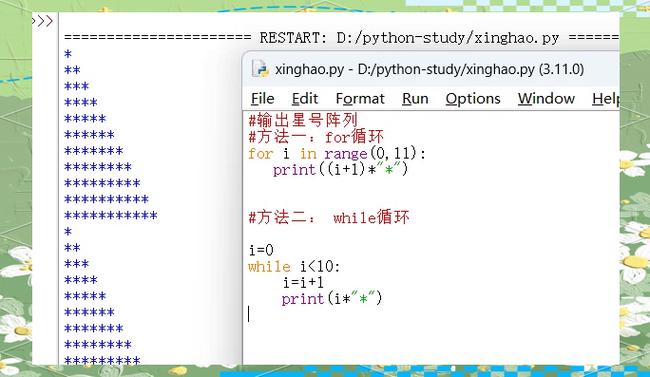The height and width of the screenshot is (377, 650).
Task: Open the Help menu in the editor
Action: 606,99
